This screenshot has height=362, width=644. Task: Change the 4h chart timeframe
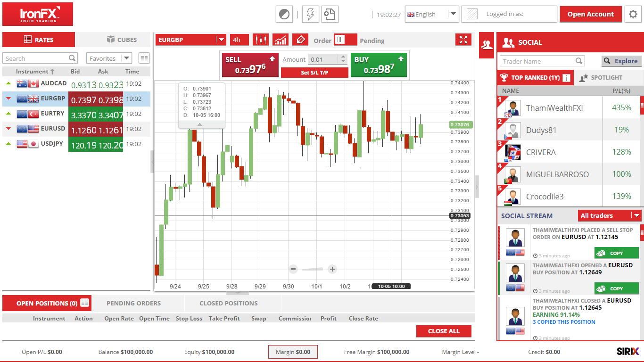(239, 40)
